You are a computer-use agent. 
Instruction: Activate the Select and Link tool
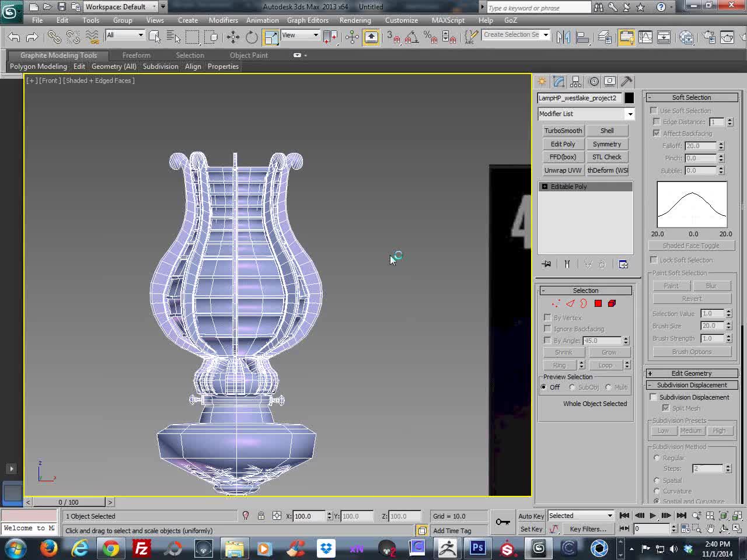[54, 37]
